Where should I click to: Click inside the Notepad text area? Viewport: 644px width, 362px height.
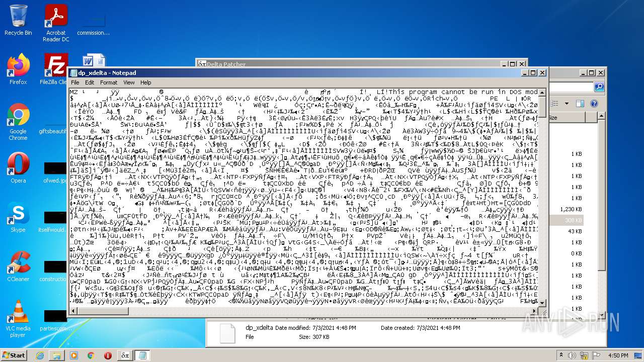pyautogui.click(x=304, y=198)
